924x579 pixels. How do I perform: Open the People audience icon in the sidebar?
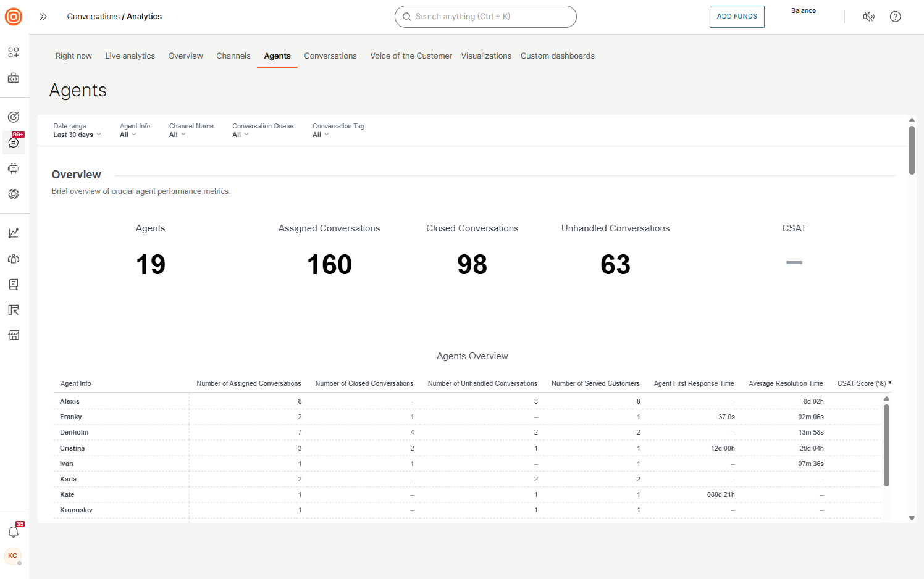[x=13, y=259]
